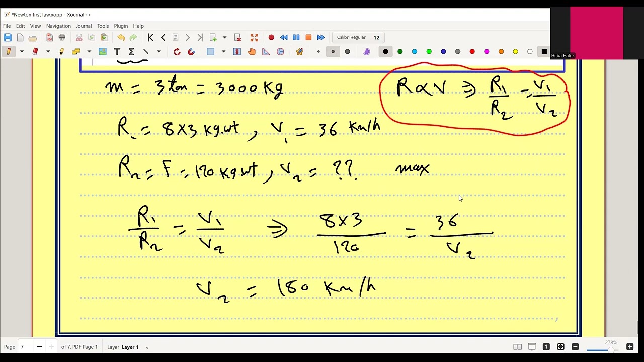Select the Hand pan tool

pos(252,51)
